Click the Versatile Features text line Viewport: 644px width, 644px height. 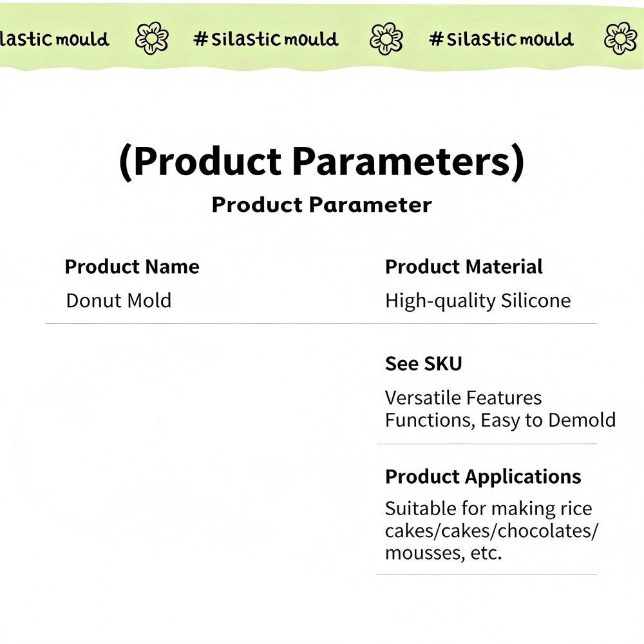(x=463, y=398)
